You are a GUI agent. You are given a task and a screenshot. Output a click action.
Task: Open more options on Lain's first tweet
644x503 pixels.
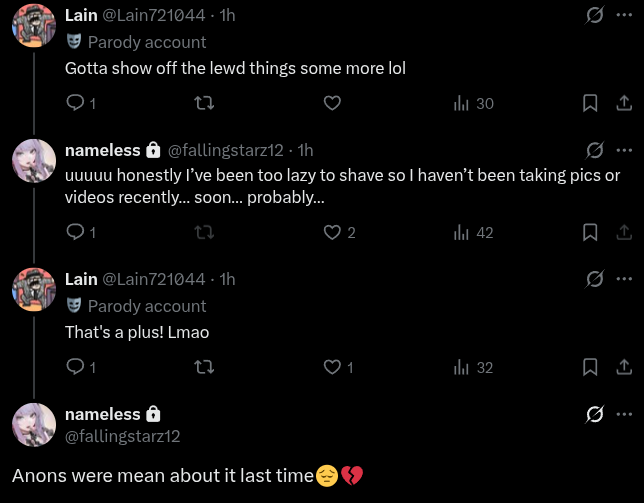coord(625,15)
